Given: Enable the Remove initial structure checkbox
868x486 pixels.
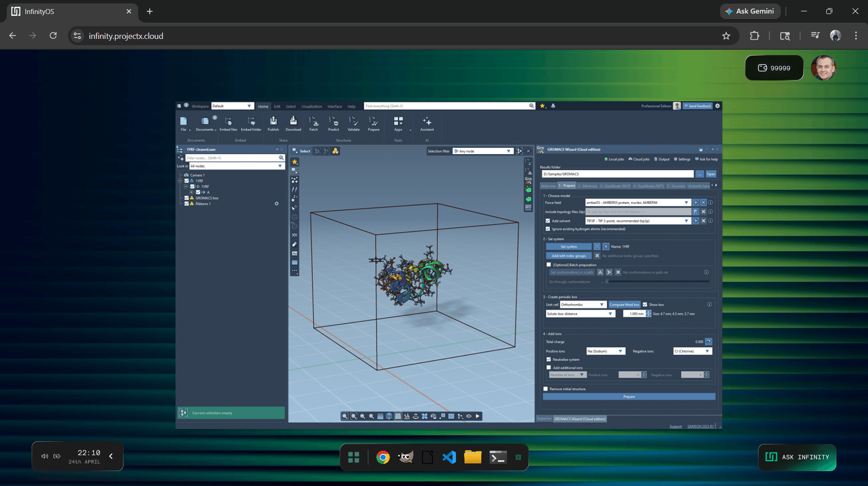Looking at the screenshot, I should tap(545, 389).
